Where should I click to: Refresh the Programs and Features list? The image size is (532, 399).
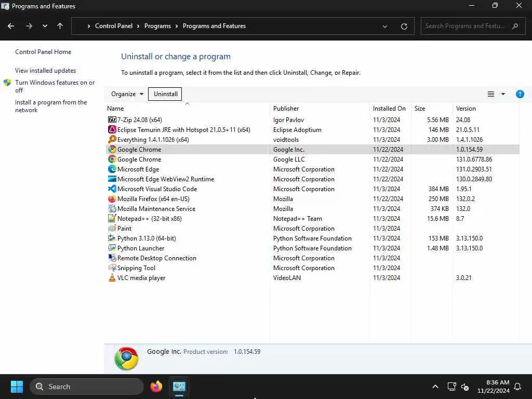click(x=404, y=26)
